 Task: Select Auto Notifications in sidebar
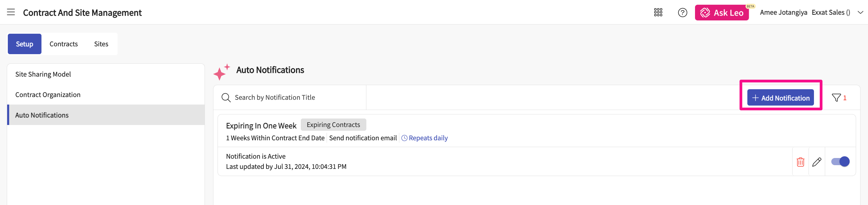42,115
